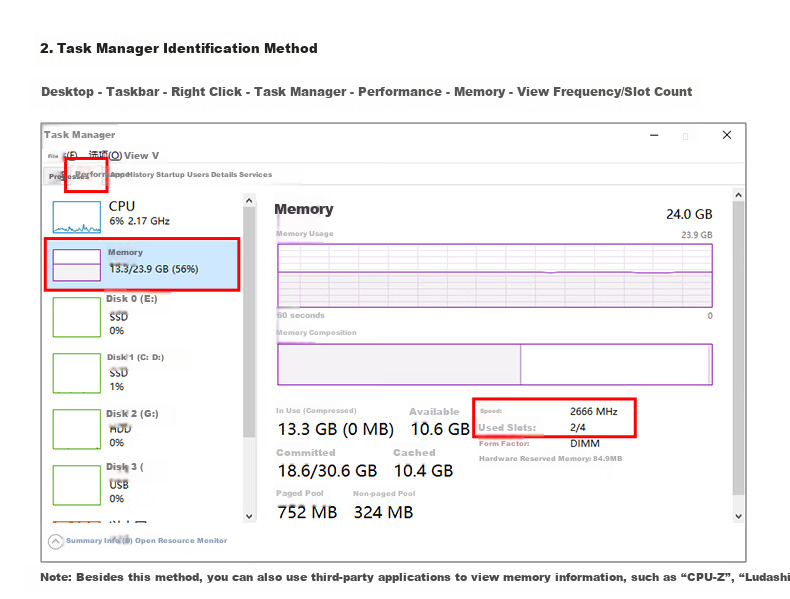Click the Task Manager window title
The width and height of the screenshot is (790, 599).
pyautogui.click(x=80, y=135)
